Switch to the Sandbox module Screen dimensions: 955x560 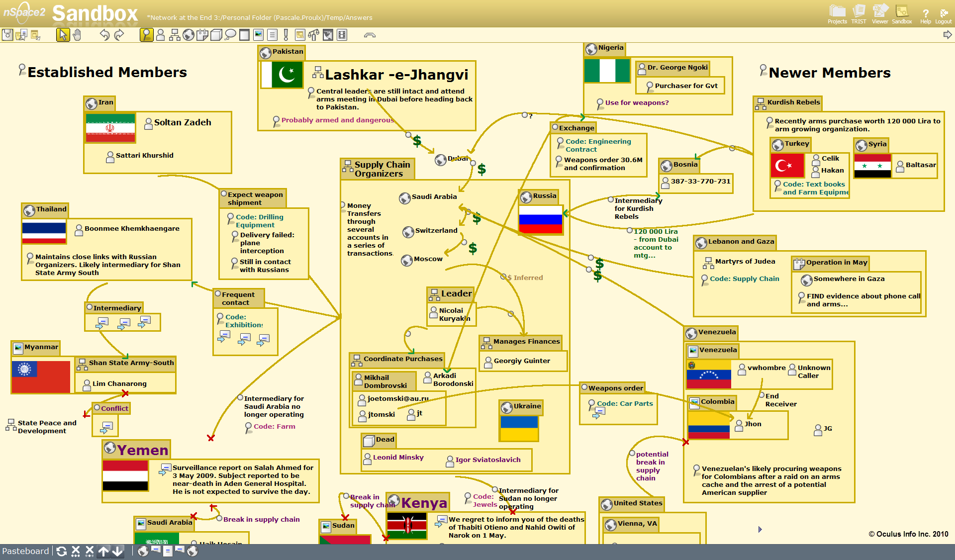pyautogui.click(x=902, y=14)
